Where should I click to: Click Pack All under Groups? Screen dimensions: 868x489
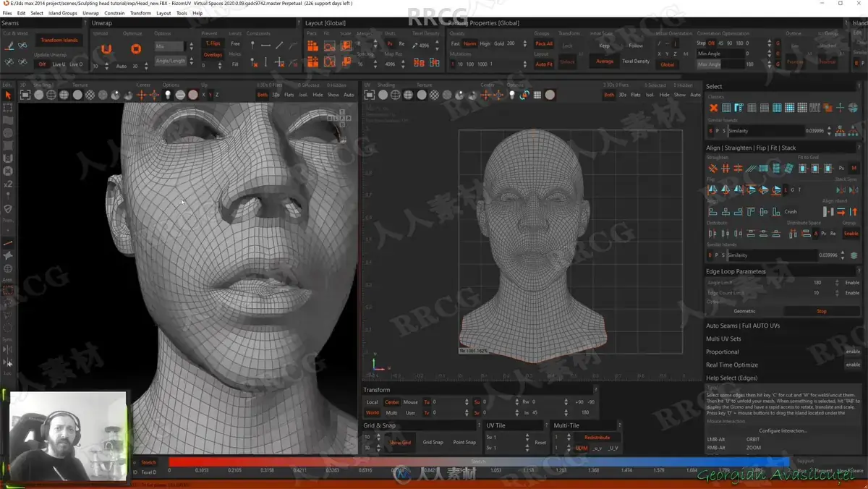point(544,43)
